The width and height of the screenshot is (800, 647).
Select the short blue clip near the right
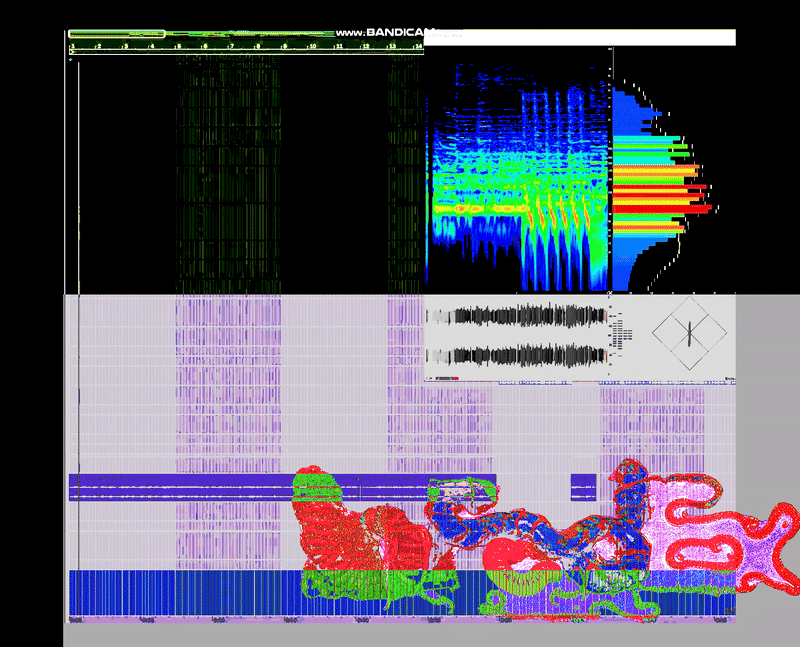click(x=583, y=487)
